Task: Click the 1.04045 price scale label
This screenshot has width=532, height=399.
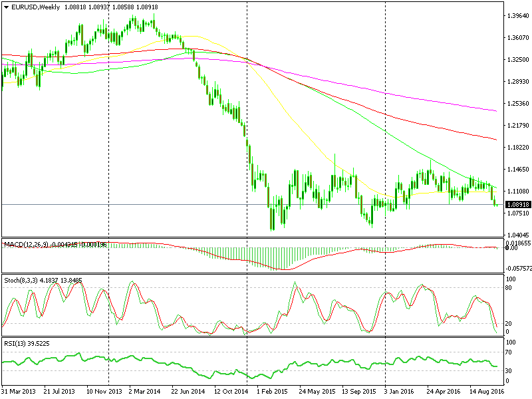Action: (518, 235)
